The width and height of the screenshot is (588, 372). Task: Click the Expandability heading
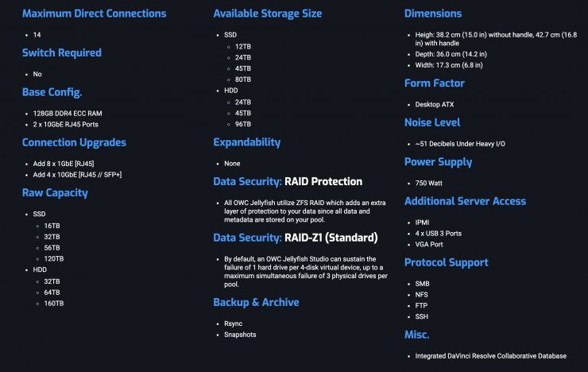[x=246, y=142]
